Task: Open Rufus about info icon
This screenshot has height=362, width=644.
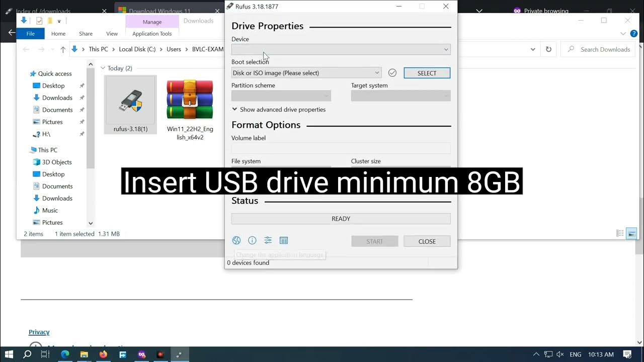Action: coord(252,240)
